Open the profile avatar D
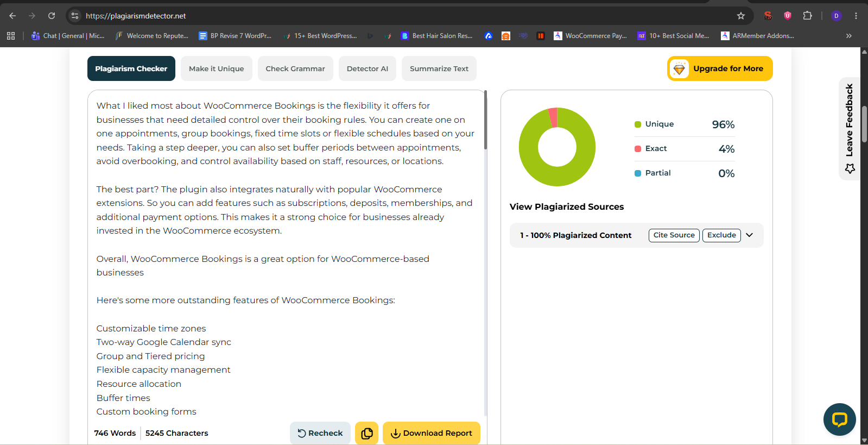 (837, 16)
